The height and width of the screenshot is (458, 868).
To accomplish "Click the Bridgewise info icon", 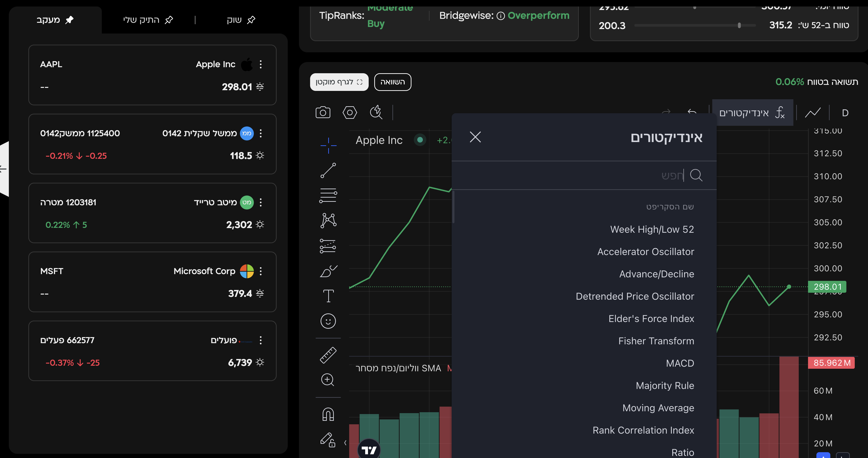I will pos(501,16).
